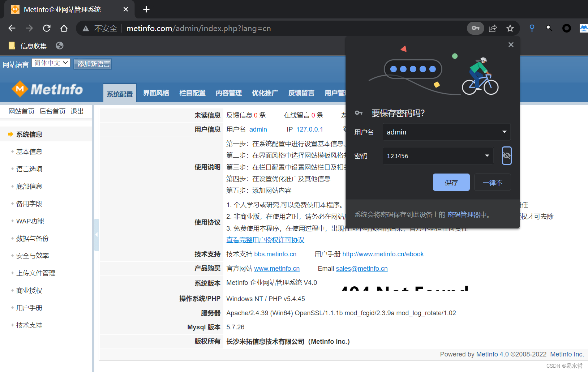Click the black circle extension icon
This screenshot has height=372, width=588.
click(x=567, y=28)
